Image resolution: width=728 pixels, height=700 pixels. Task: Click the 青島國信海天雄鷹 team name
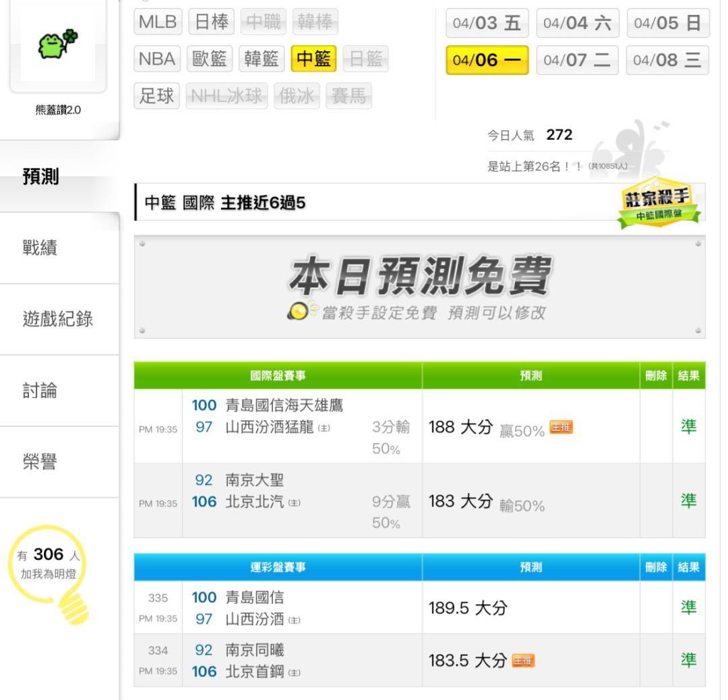coord(284,405)
